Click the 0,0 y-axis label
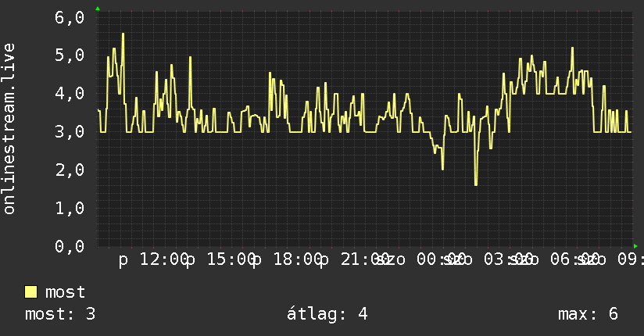644x336 pixels. point(70,246)
